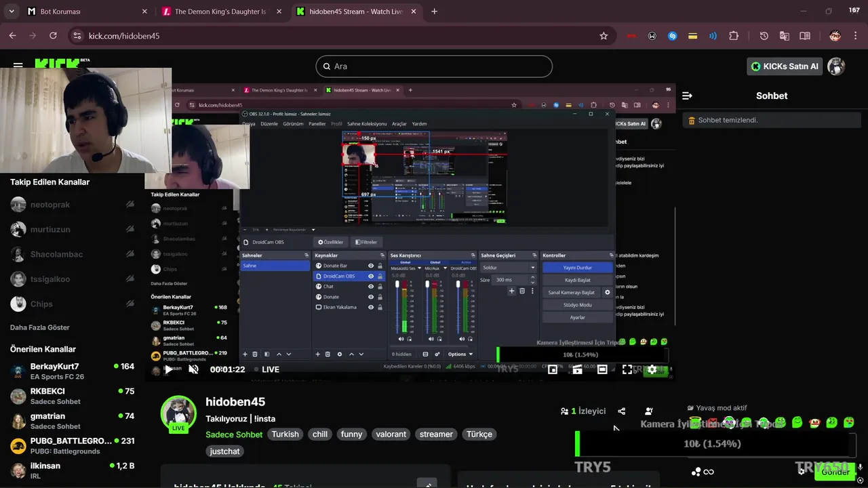Select the hidoben45 Stream browser tab
The image size is (868, 488).
[357, 12]
